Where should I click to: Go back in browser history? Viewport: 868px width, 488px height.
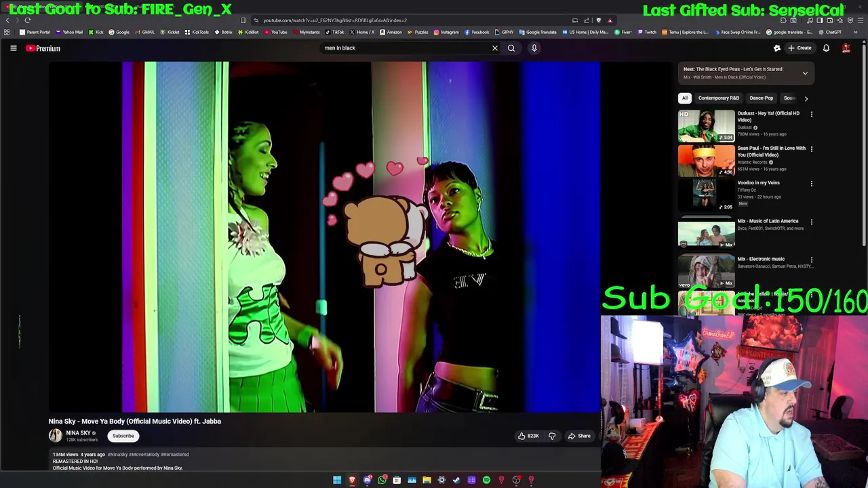(7, 20)
